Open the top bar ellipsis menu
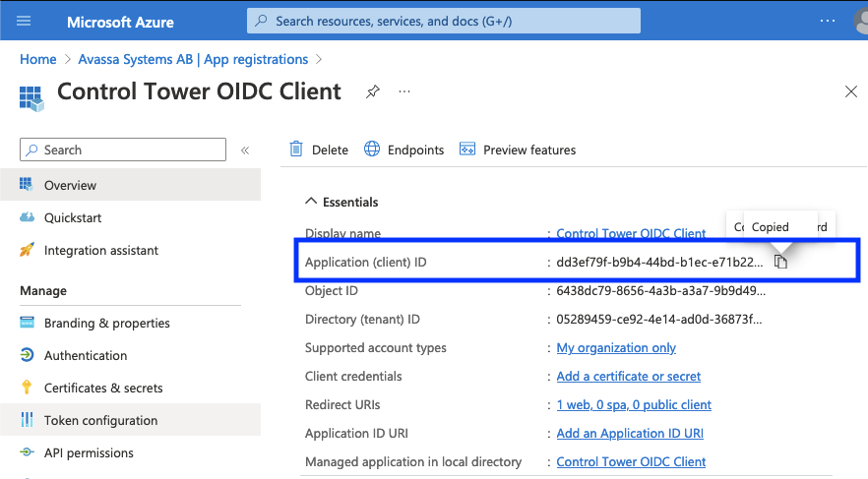Image resolution: width=868 pixels, height=479 pixels. click(x=827, y=21)
